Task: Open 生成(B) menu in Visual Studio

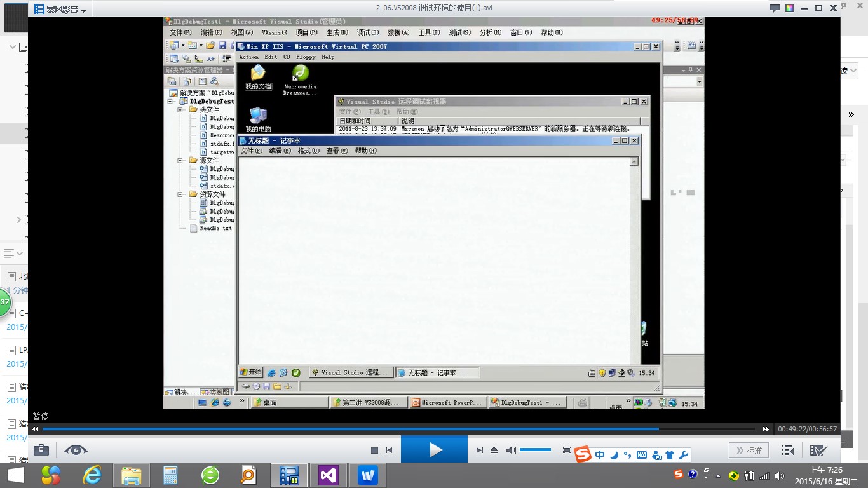Action: tap(337, 32)
